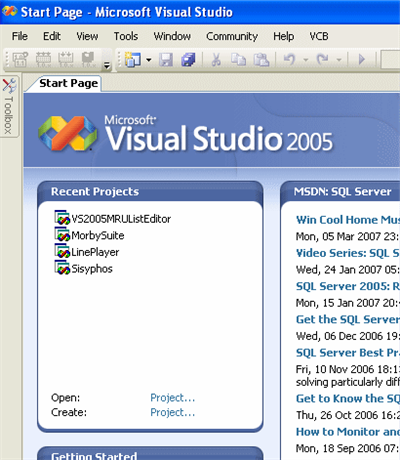
Task: Open the SQL Server Best Practices article
Action: pyautogui.click(x=348, y=353)
